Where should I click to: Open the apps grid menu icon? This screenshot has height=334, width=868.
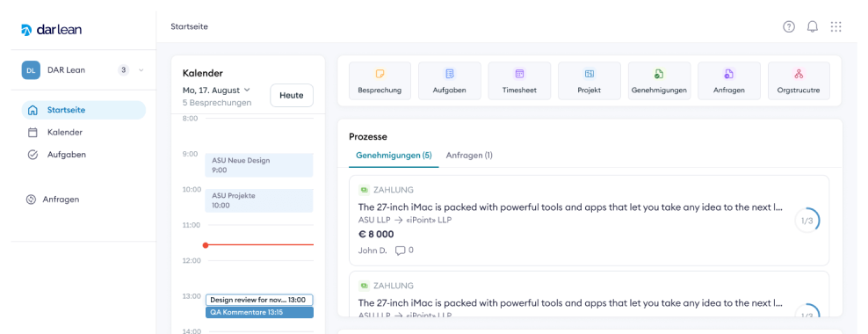[x=835, y=26]
